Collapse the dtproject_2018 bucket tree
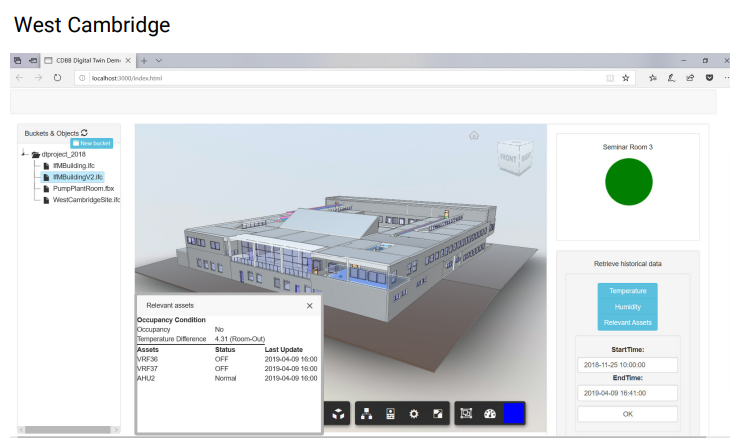The height and width of the screenshot is (438, 730). pyautogui.click(x=23, y=154)
